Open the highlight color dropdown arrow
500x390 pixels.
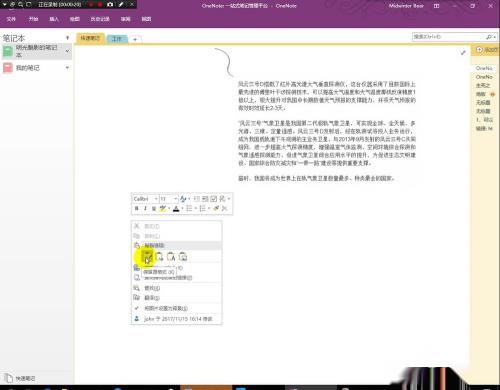coord(169,209)
